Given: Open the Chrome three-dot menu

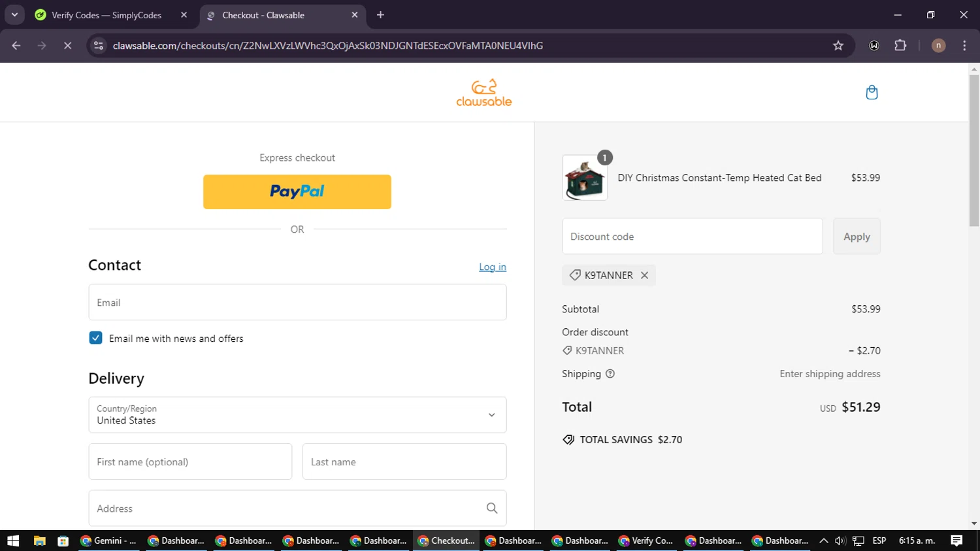Looking at the screenshot, I should [x=964, y=46].
